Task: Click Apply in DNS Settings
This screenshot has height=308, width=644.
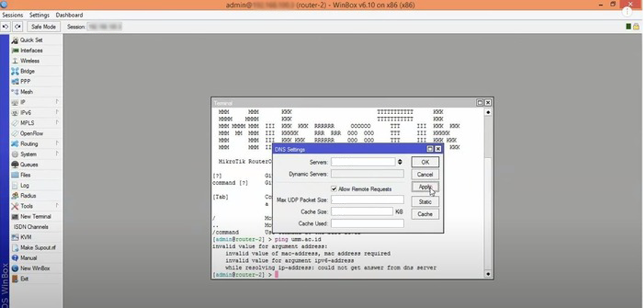Action: pos(425,187)
